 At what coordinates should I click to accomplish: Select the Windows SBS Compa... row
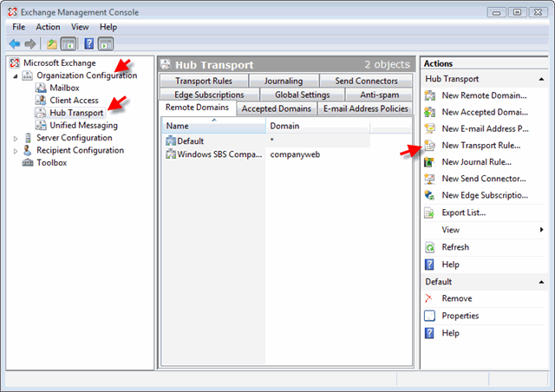coord(266,154)
